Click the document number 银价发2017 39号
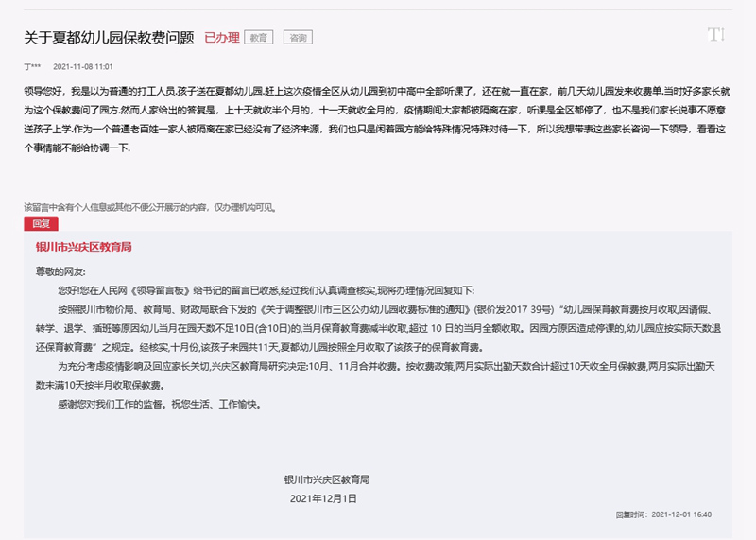756x540 pixels. (x=518, y=308)
